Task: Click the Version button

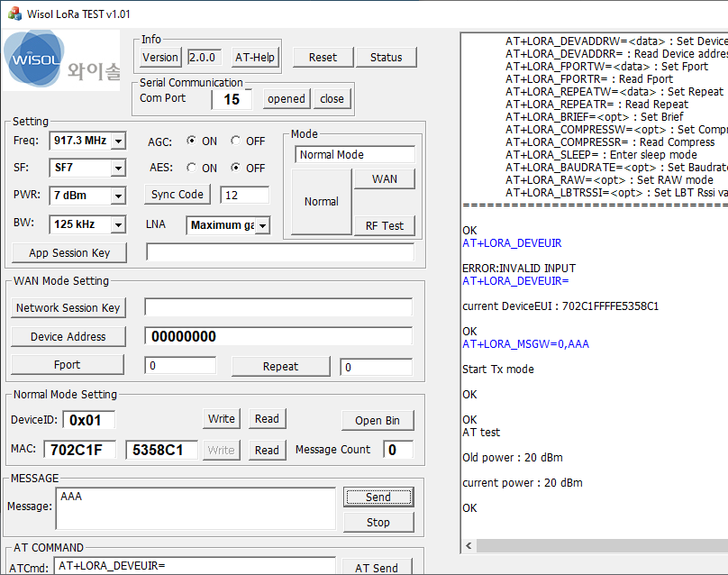Action: pyautogui.click(x=159, y=58)
